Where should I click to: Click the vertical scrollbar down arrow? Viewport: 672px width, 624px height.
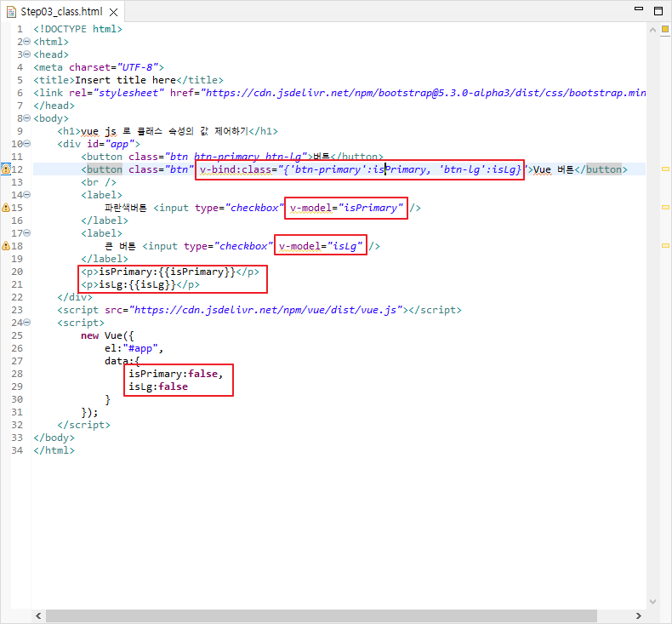coord(652,602)
